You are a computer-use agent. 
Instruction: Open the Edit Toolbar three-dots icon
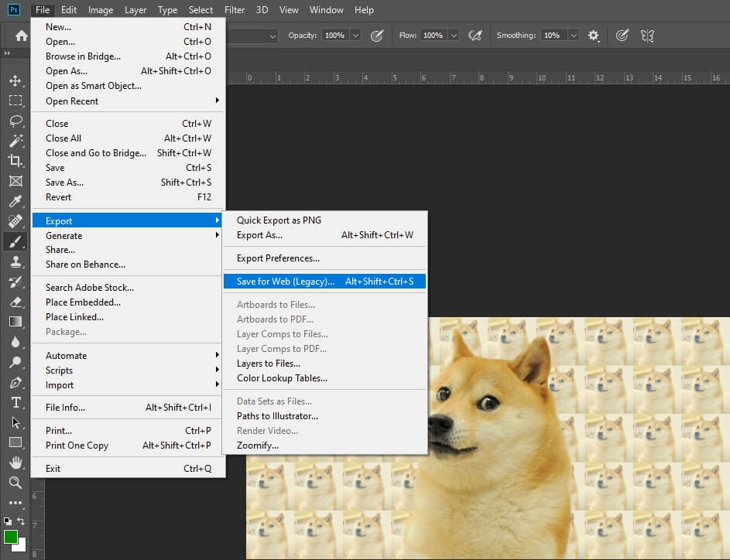(15, 503)
